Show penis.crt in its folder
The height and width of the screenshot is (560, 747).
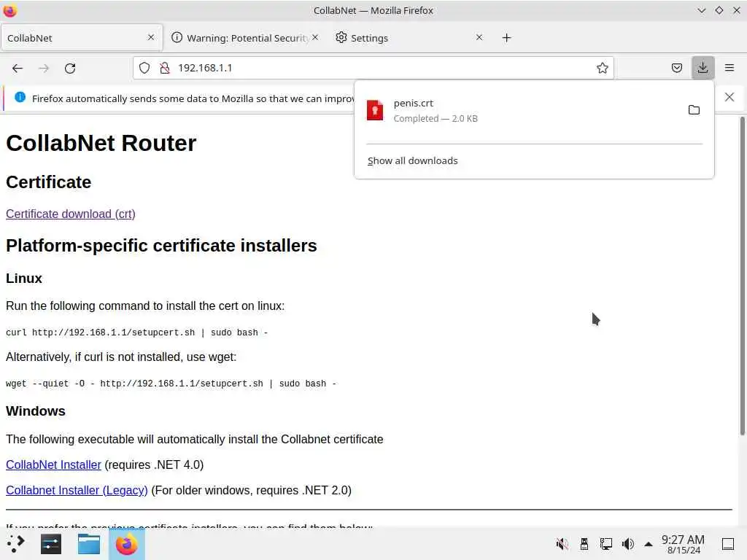tap(694, 110)
